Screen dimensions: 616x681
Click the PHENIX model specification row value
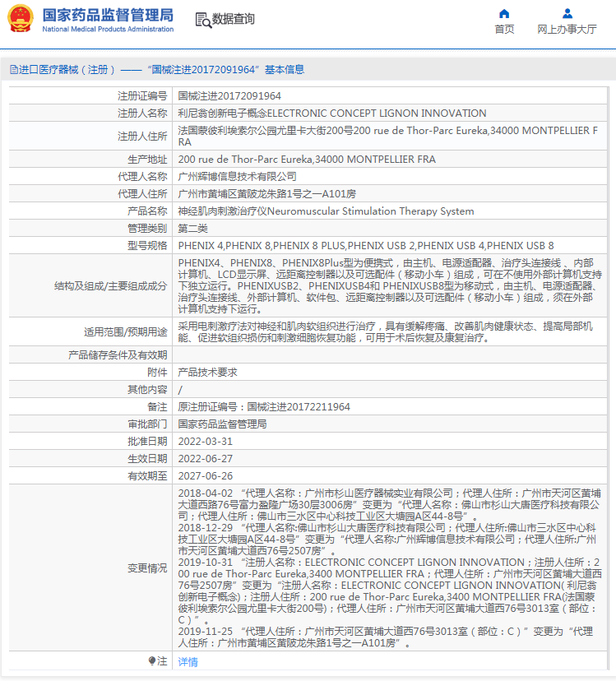pos(366,246)
